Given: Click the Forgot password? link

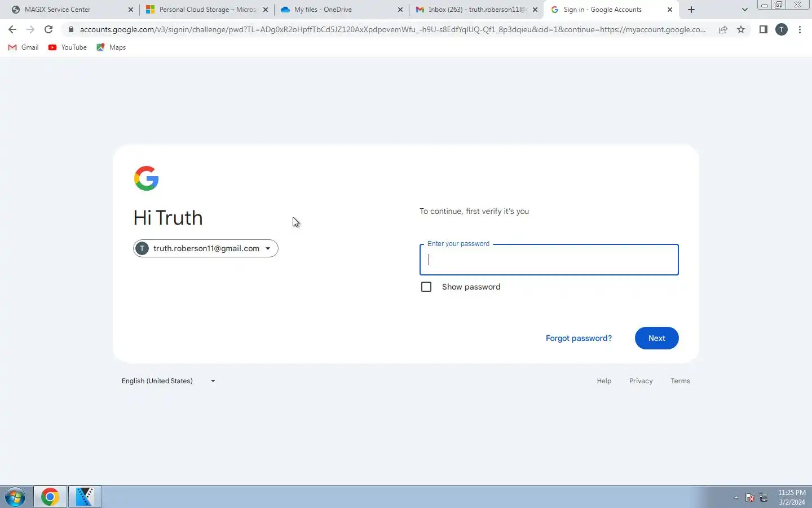Looking at the screenshot, I should tap(579, 338).
